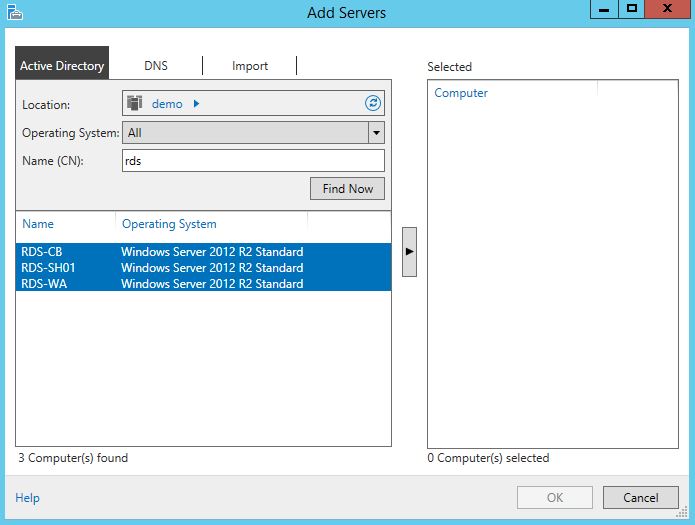
Task: Open the Import tab
Action: 250,66
